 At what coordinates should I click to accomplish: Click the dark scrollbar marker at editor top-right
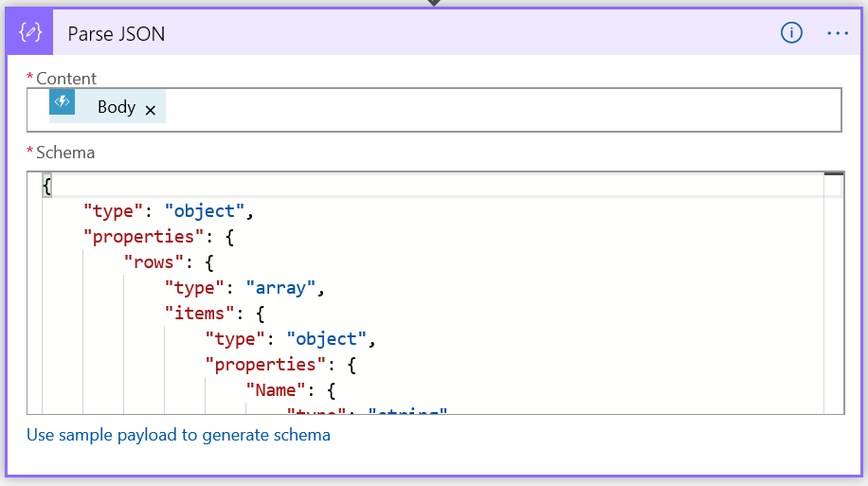(833, 175)
